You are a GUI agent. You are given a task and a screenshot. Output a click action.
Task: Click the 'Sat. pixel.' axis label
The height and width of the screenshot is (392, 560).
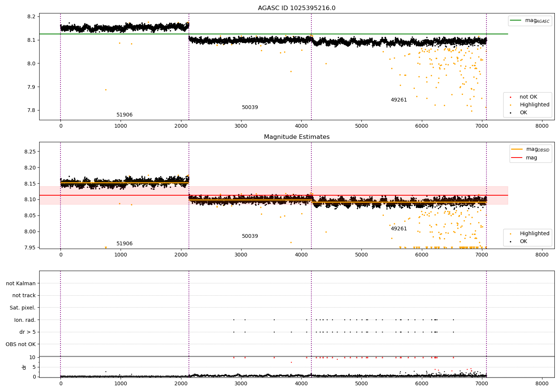23,308
